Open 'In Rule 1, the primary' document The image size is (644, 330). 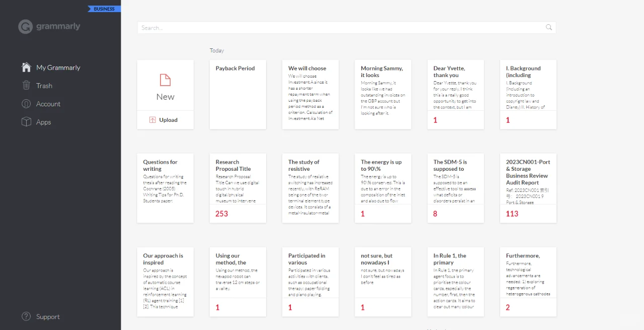456,282
